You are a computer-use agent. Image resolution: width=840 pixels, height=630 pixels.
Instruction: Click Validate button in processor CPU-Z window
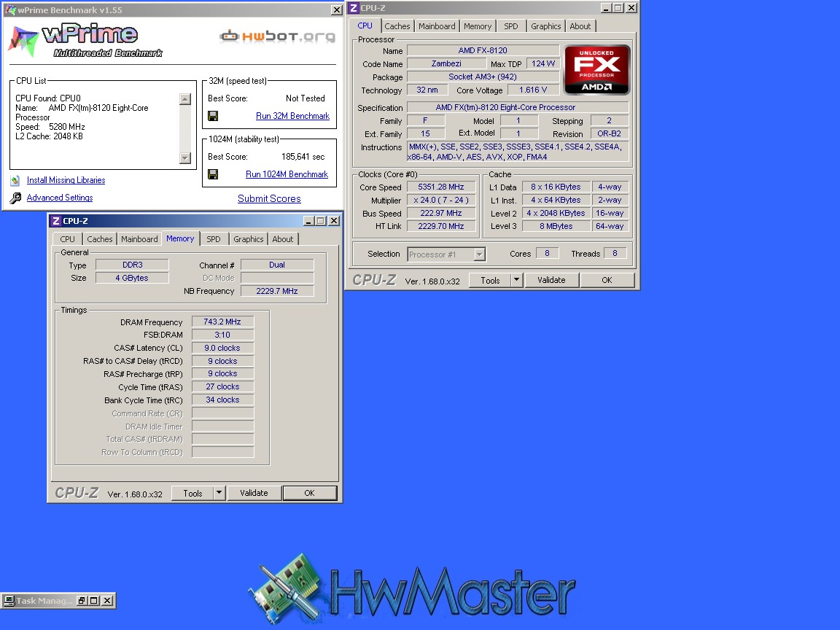551,280
